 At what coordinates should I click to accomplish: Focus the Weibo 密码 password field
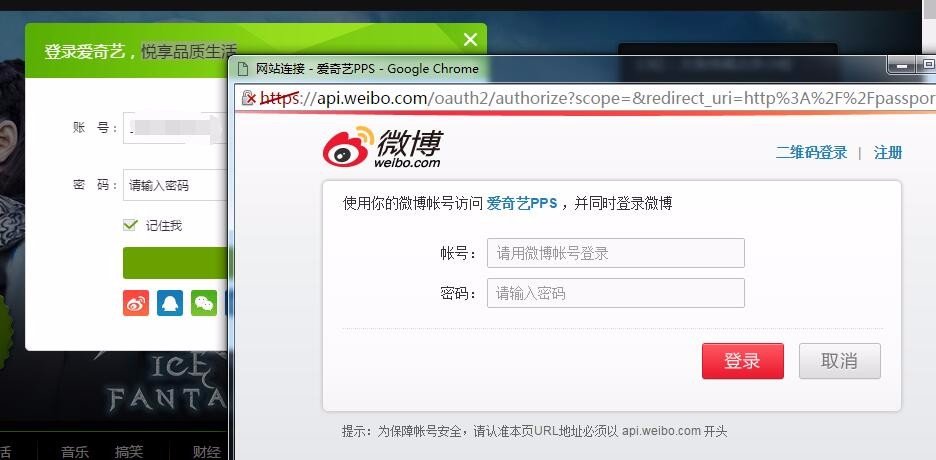point(615,293)
